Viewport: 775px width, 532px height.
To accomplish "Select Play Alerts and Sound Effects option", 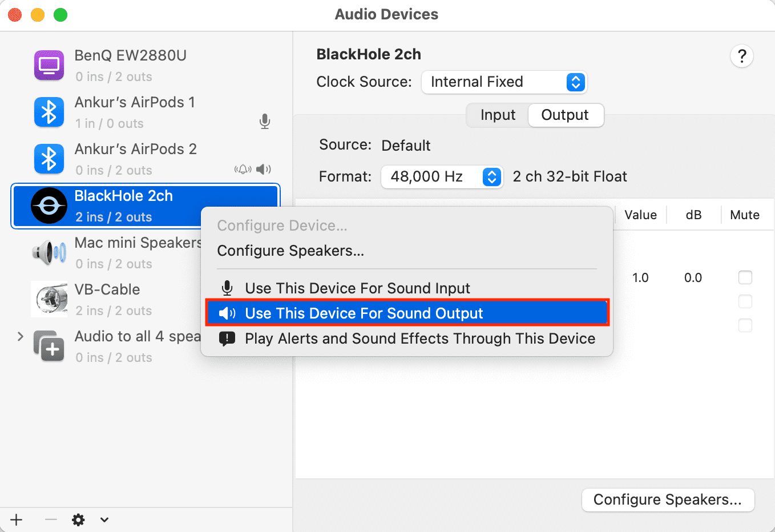I will [x=407, y=338].
